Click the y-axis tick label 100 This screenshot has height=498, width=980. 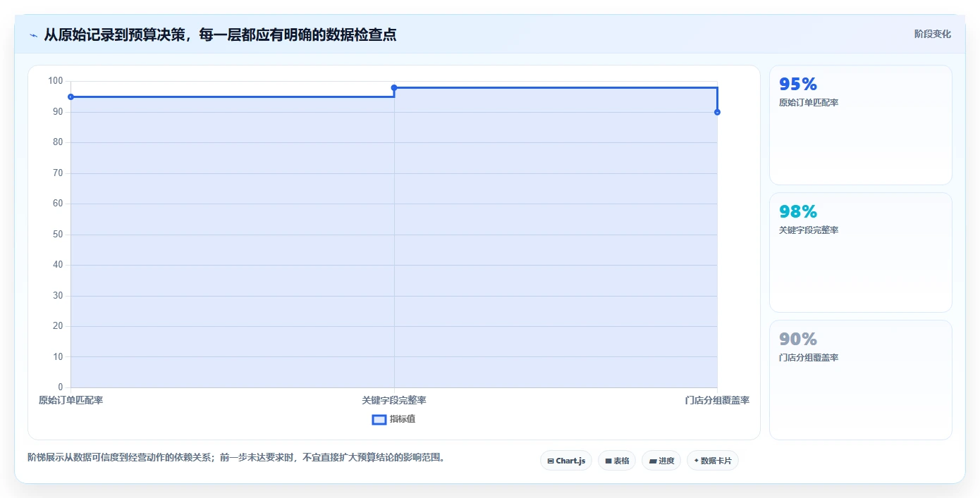(56, 81)
